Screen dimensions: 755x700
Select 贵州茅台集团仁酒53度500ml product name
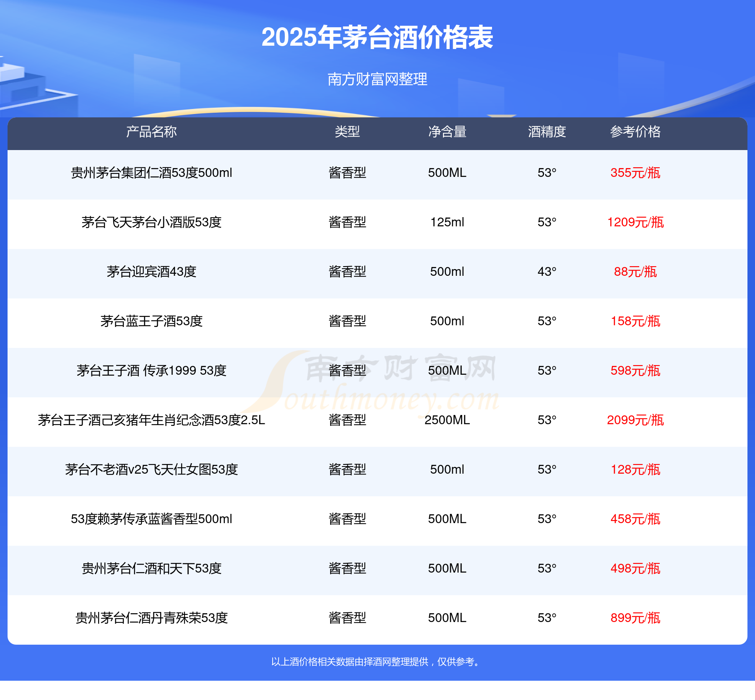pyautogui.click(x=151, y=173)
